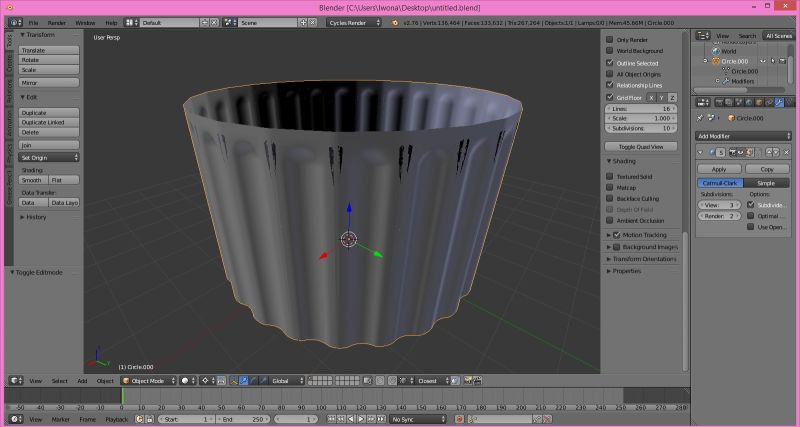Toggle the 3D manipulator widget icon
This screenshot has height=427, width=800.
coord(234,381)
